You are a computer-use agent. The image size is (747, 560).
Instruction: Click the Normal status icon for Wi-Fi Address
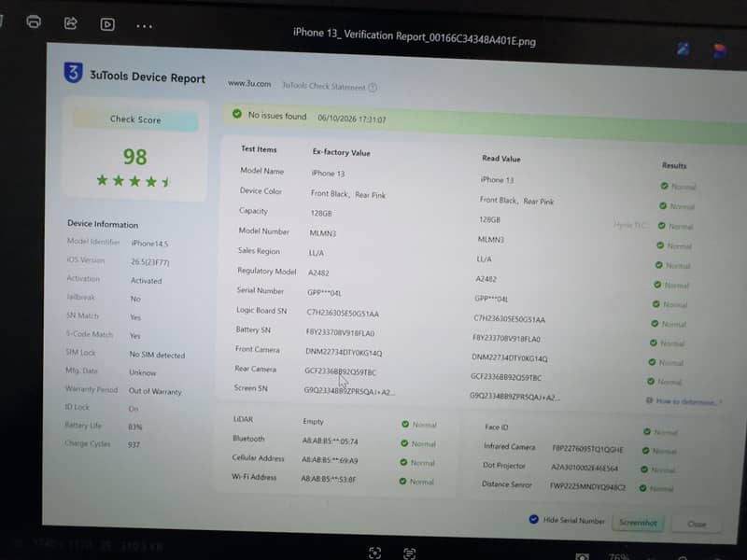[x=402, y=481]
